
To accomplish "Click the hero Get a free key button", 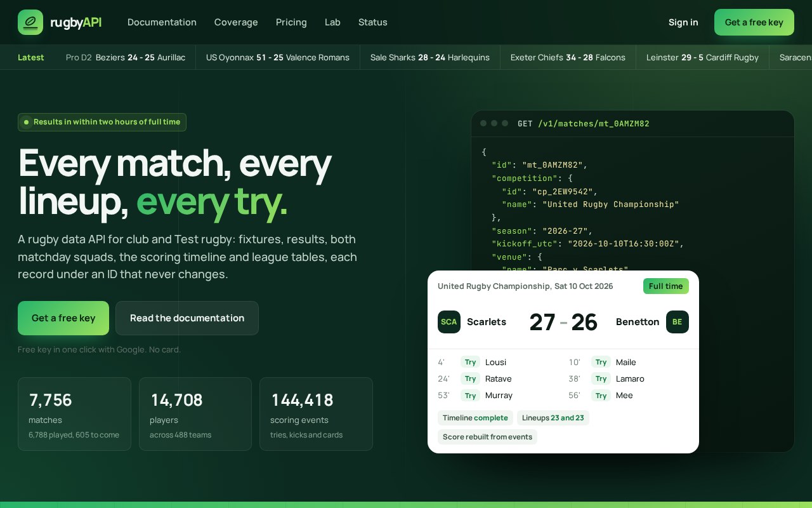I will (x=63, y=318).
